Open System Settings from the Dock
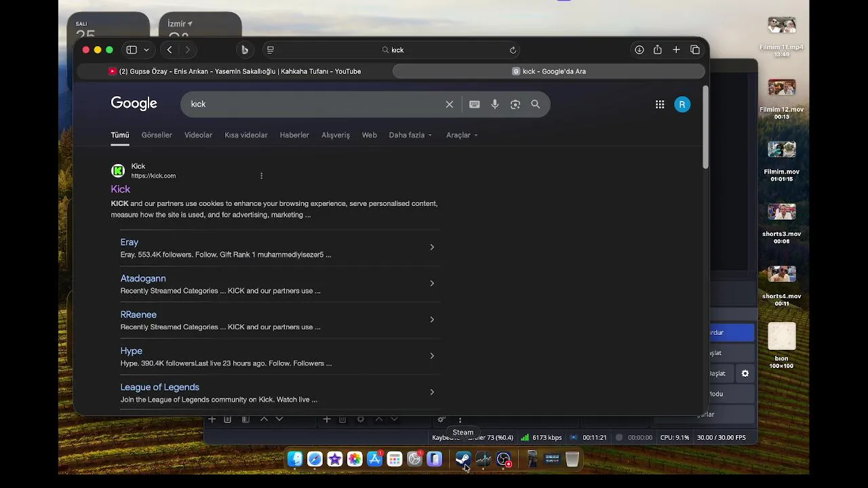Viewport: 868px width, 488px height. click(x=415, y=460)
